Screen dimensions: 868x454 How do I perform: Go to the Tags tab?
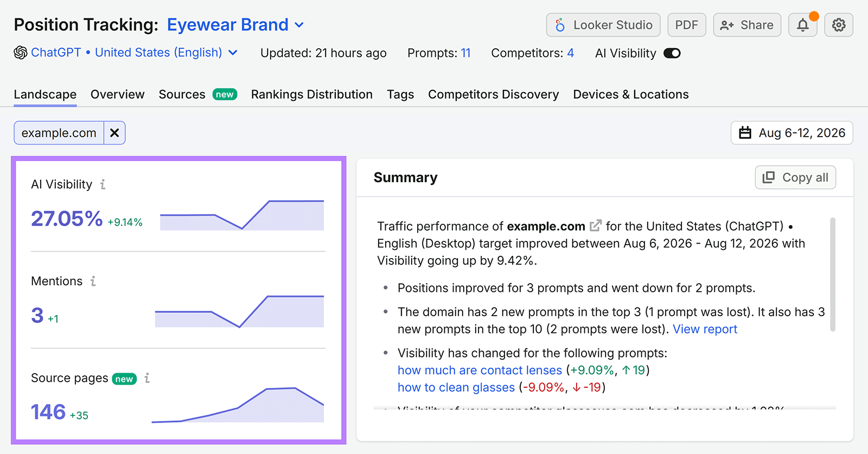click(x=400, y=94)
